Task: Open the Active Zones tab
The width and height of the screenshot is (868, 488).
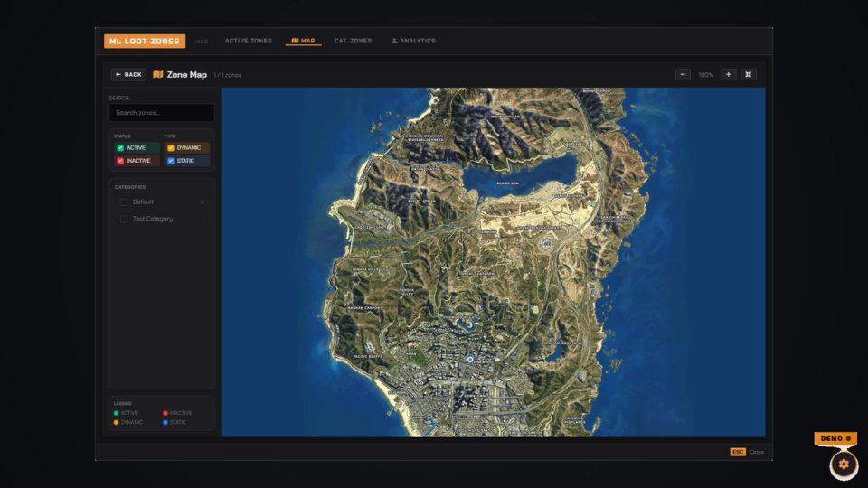Action: (x=248, y=41)
